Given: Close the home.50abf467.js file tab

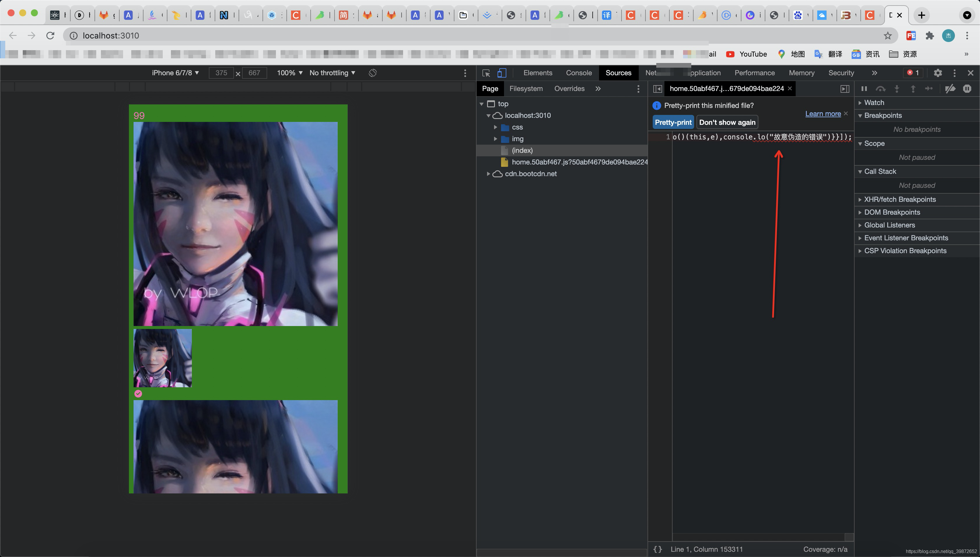Looking at the screenshot, I should tap(790, 88).
